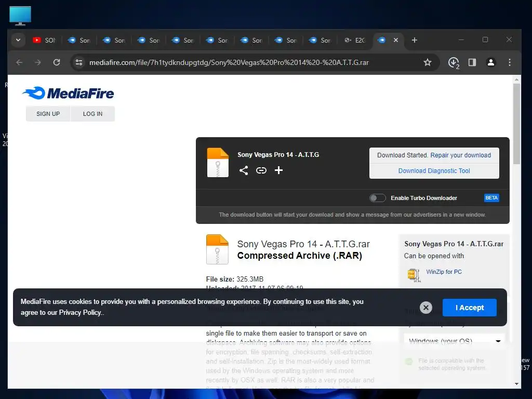The image size is (532, 399).
Task: Reload the page
Action: [x=57, y=62]
